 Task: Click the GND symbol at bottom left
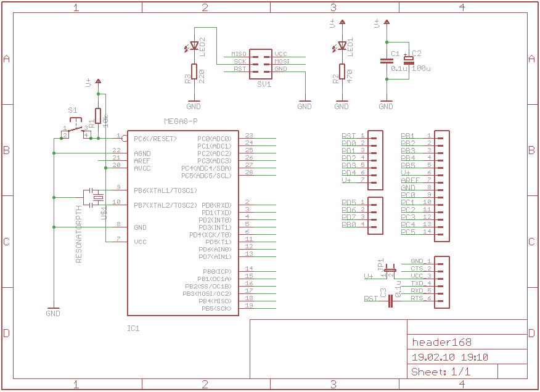(x=54, y=309)
